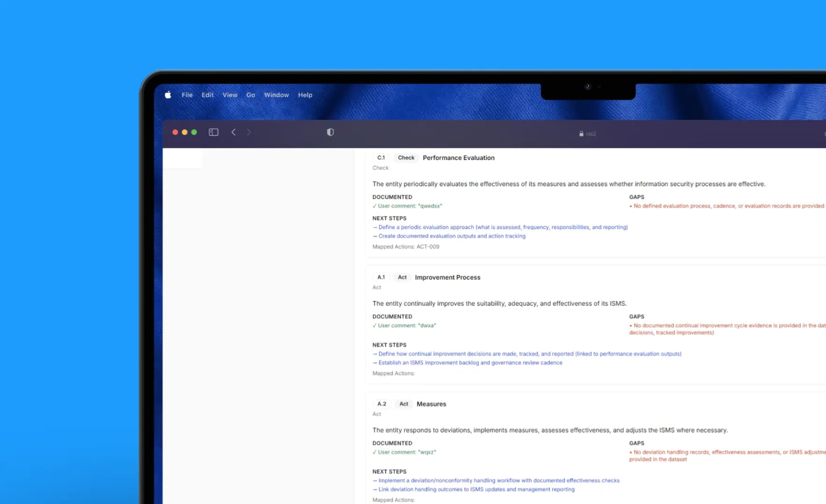The height and width of the screenshot is (504, 826).
Task: Select the A.1 control ID badge
Action: (381, 277)
